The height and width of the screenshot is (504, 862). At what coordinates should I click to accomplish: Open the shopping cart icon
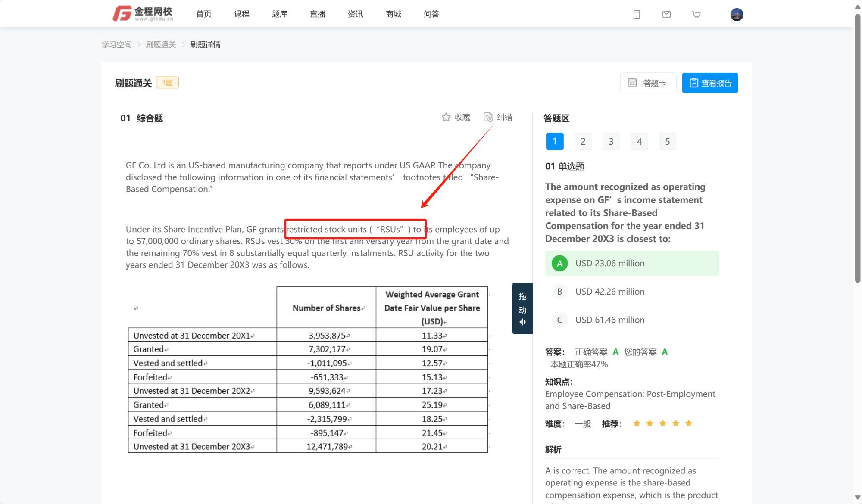[x=696, y=15]
